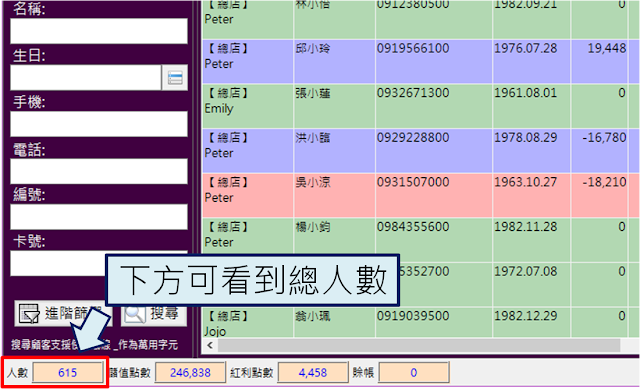Screen dimensions: 640x389
Task: Click the horizontal scrollbar track of table
Action: tap(419, 345)
